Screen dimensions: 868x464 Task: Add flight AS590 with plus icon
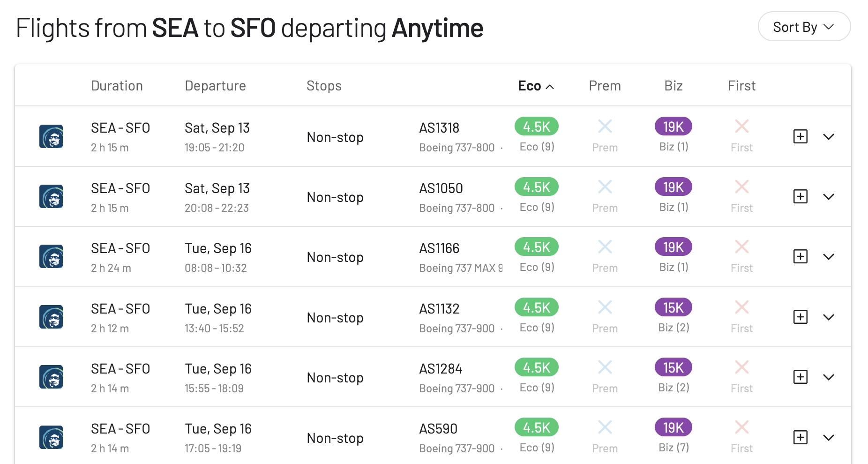[x=800, y=437]
